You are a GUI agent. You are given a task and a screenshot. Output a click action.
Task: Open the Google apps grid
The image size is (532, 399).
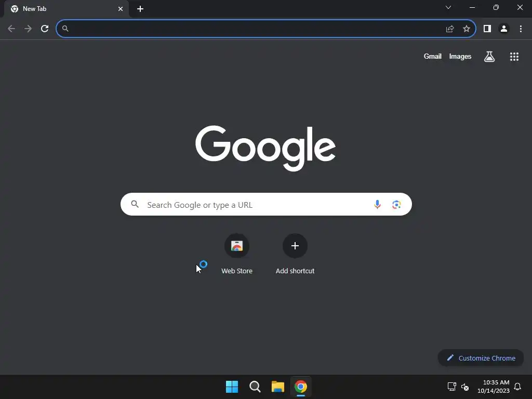click(x=514, y=57)
